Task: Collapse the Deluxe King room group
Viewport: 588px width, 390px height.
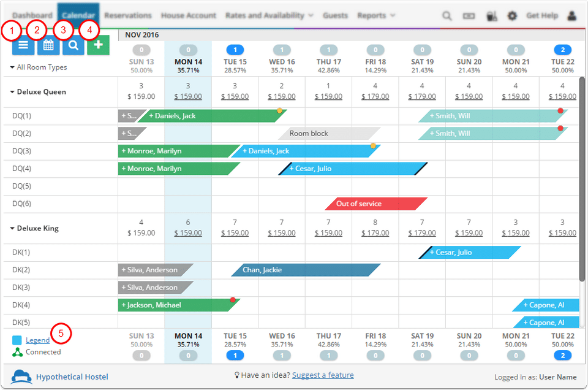Action: tap(34, 228)
